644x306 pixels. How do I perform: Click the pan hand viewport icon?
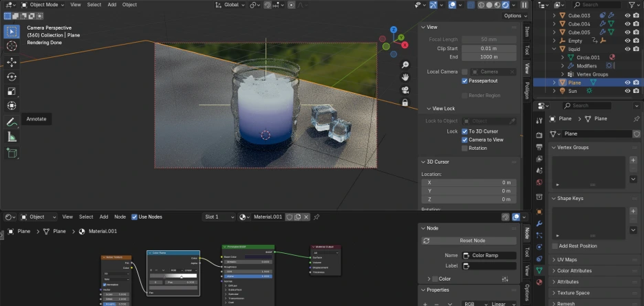pos(405,77)
